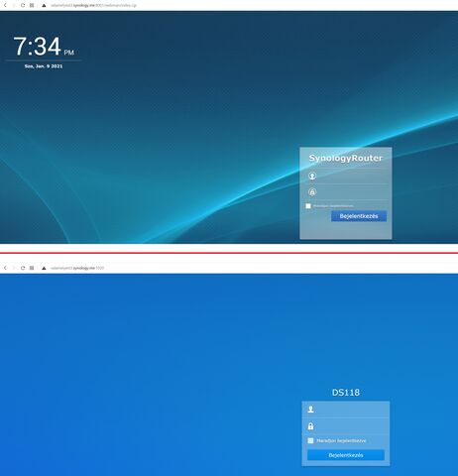The width and height of the screenshot is (458, 476).
Task: Click Bejelentkezés on the SynologyRouter panel
Action: point(359,216)
